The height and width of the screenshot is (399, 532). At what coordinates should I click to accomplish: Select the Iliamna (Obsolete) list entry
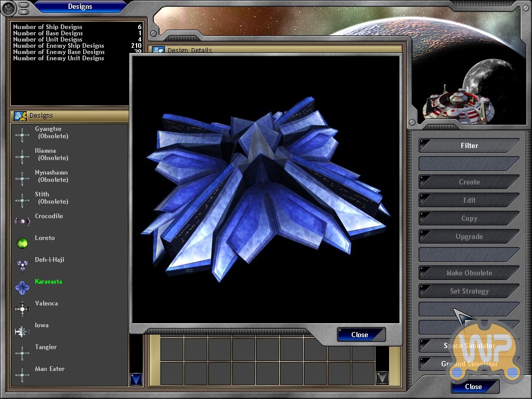tap(52, 154)
